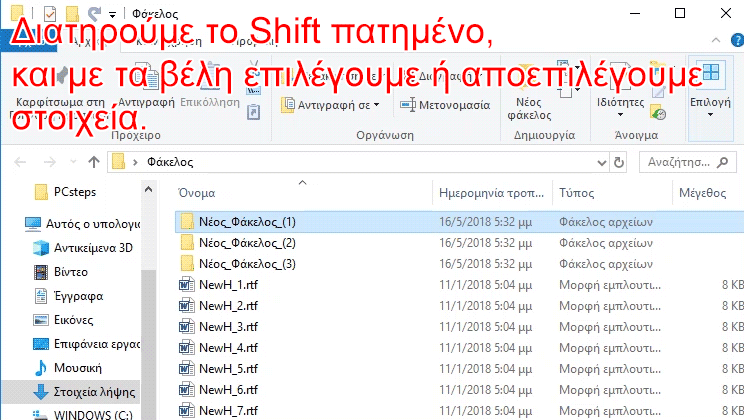Click the Word icon of NewH_7.rtf

(x=186, y=410)
